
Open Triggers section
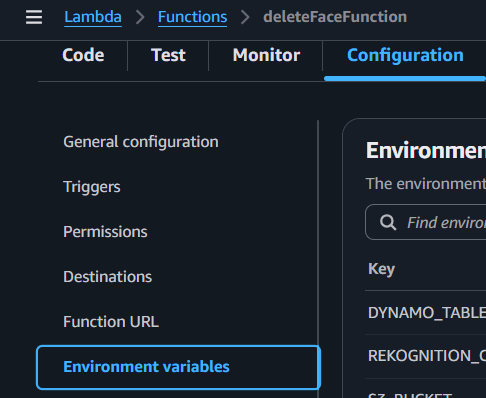click(x=92, y=187)
